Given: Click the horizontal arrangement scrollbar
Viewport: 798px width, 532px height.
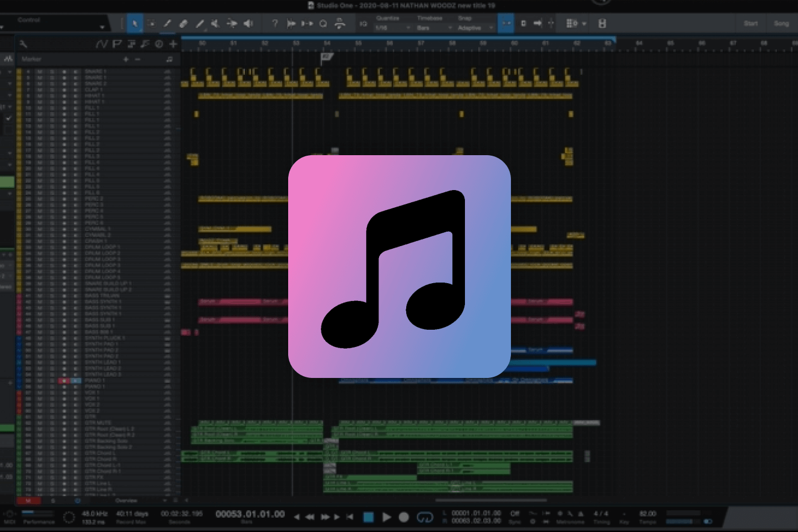Looking at the screenshot, I should pyautogui.click(x=490, y=500).
